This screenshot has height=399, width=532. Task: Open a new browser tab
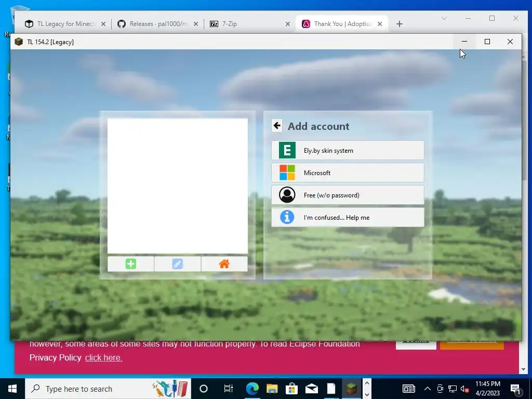pyautogui.click(x=400, y=24)
